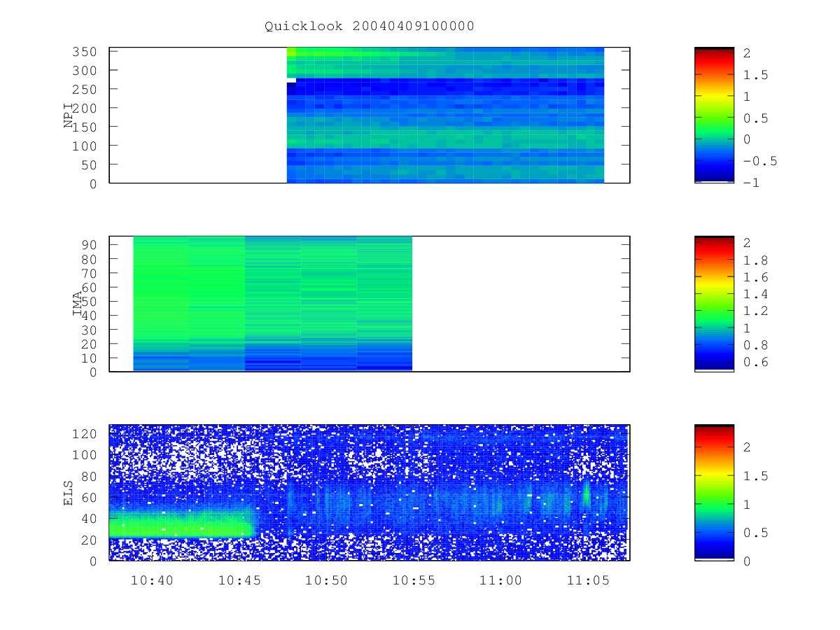
Task: Click the 10:55 time axis label
Action: pyautogui.click(x=412, y=580)
